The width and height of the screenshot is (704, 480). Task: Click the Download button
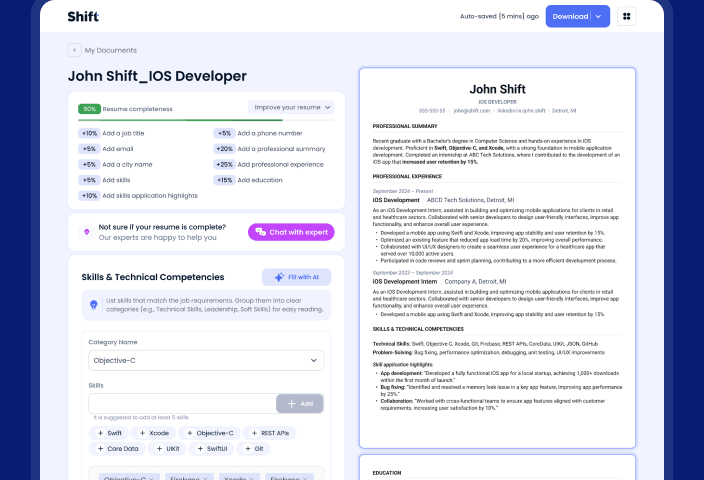(570, 17)
